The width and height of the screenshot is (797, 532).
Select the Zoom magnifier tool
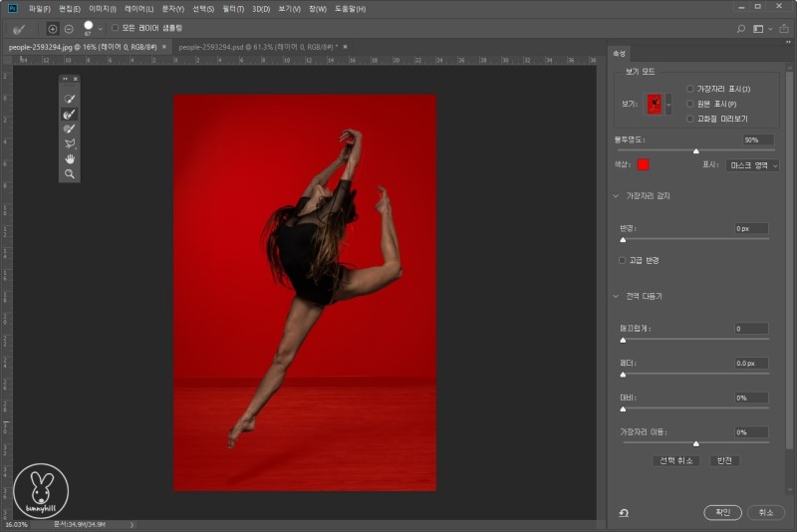(70, 173)
